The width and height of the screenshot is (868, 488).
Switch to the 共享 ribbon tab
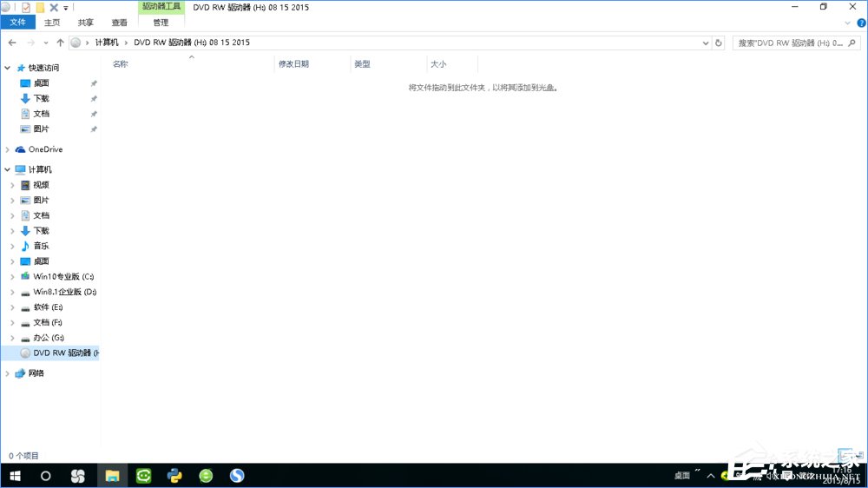(85, 23)
